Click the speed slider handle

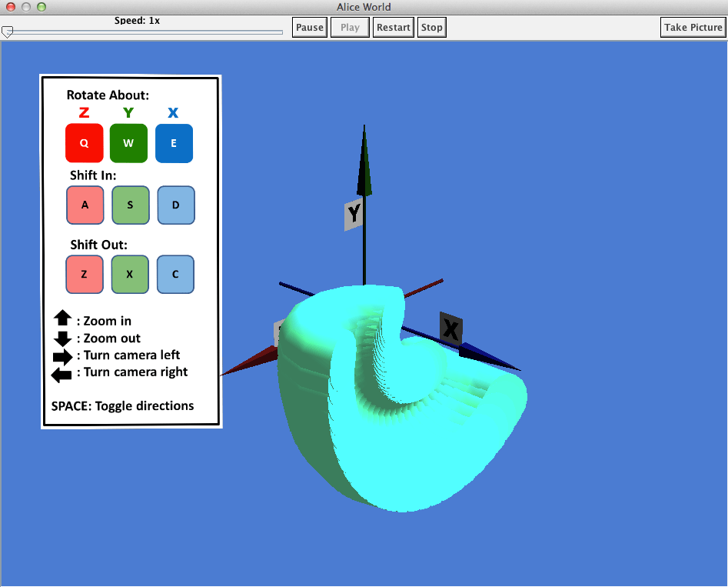pos(7,32)
